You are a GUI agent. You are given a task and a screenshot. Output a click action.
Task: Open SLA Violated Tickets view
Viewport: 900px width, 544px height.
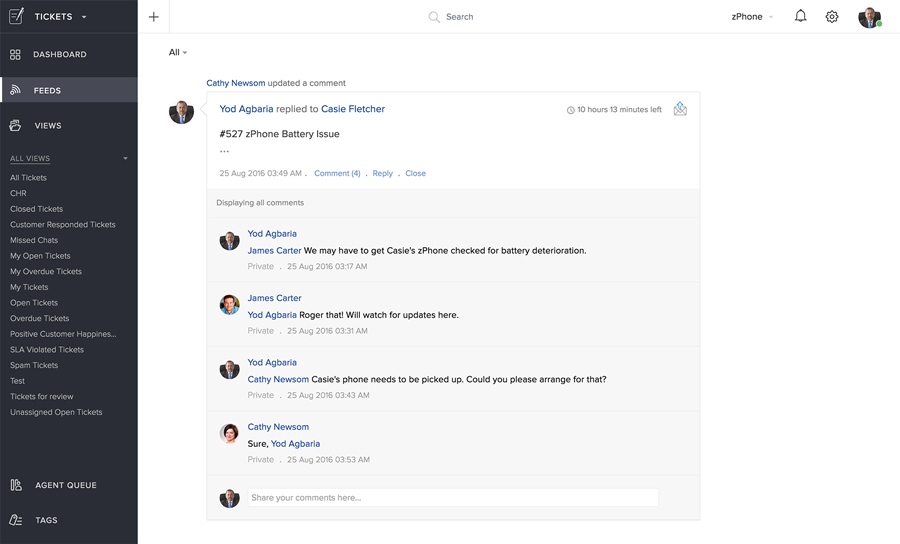47,350
